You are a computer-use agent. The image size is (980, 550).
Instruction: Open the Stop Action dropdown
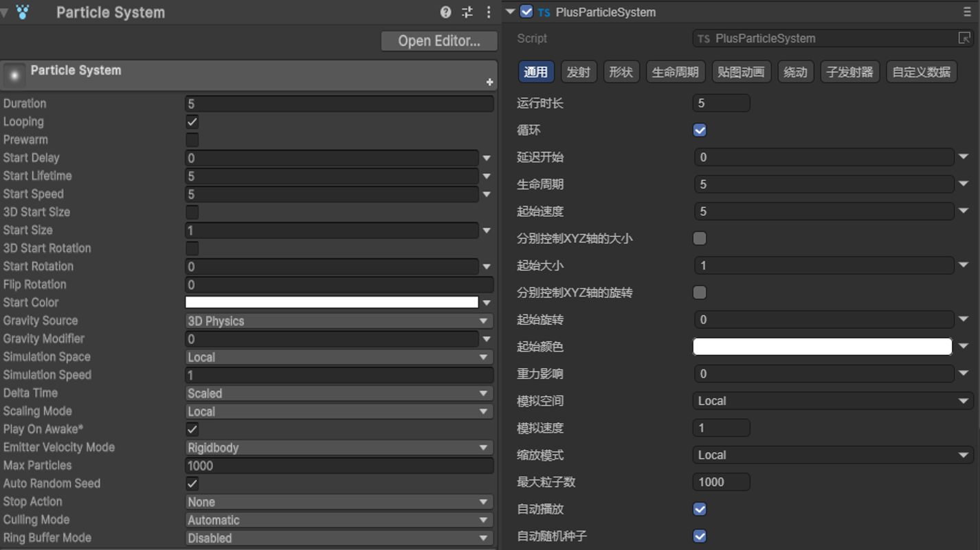[339, 502]
